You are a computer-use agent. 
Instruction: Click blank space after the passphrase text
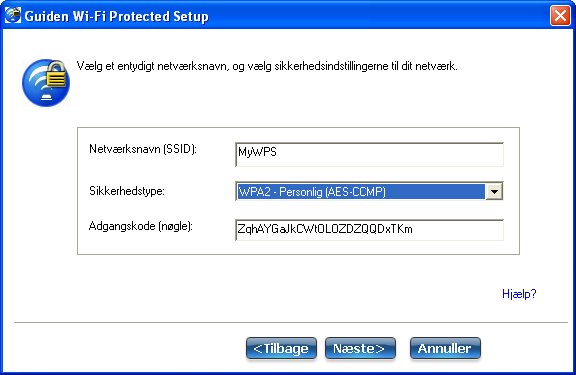pyautogui.click(x=457, y=230)
